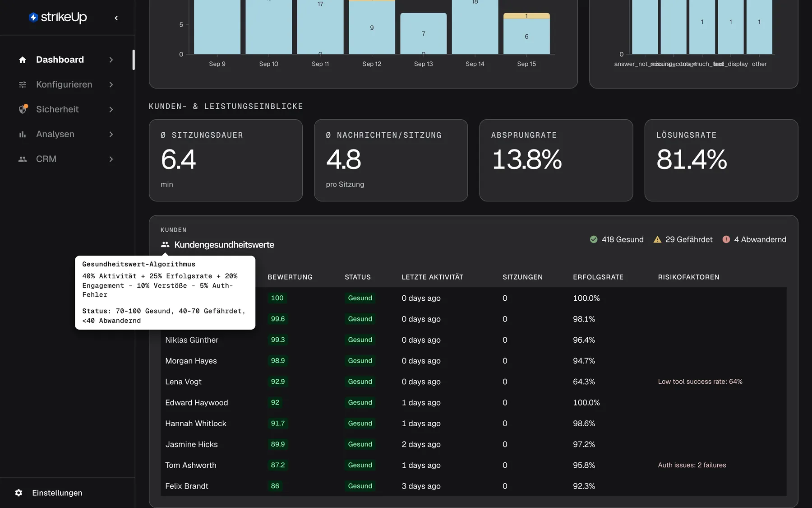The image size is (812, 508).
Task: Sort table by Bewertung column header
Action: (290, 277)
